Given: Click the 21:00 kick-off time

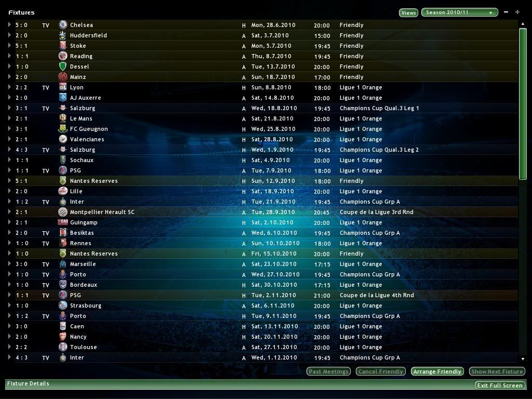Looking at the screenshot, I should pos(322,296).
